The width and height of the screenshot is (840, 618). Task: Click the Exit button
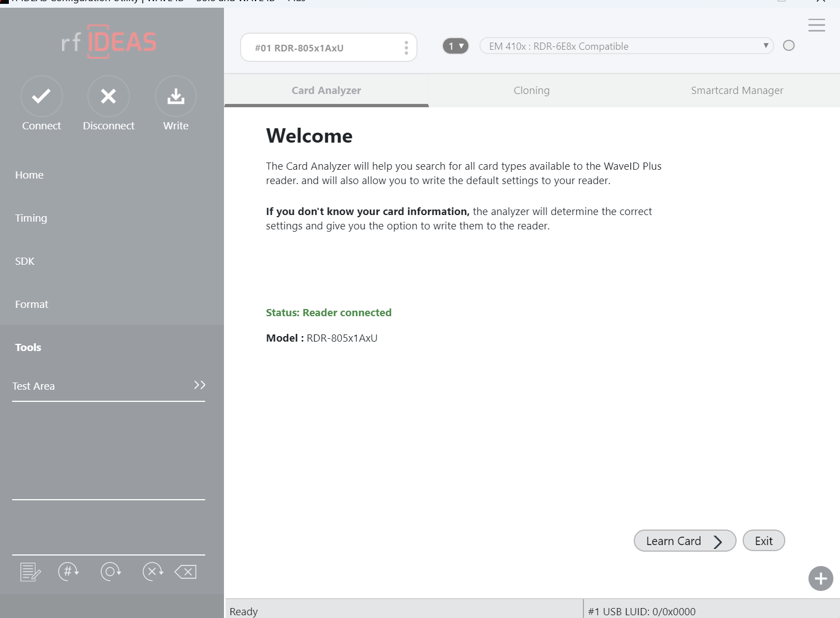763,541
